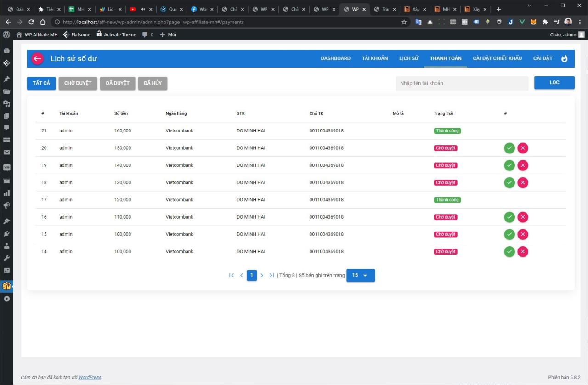Click the flame icon beside CÀI ĐẶT
The height and width of the screenshot is (385, 588).
[x=565, y=58]
